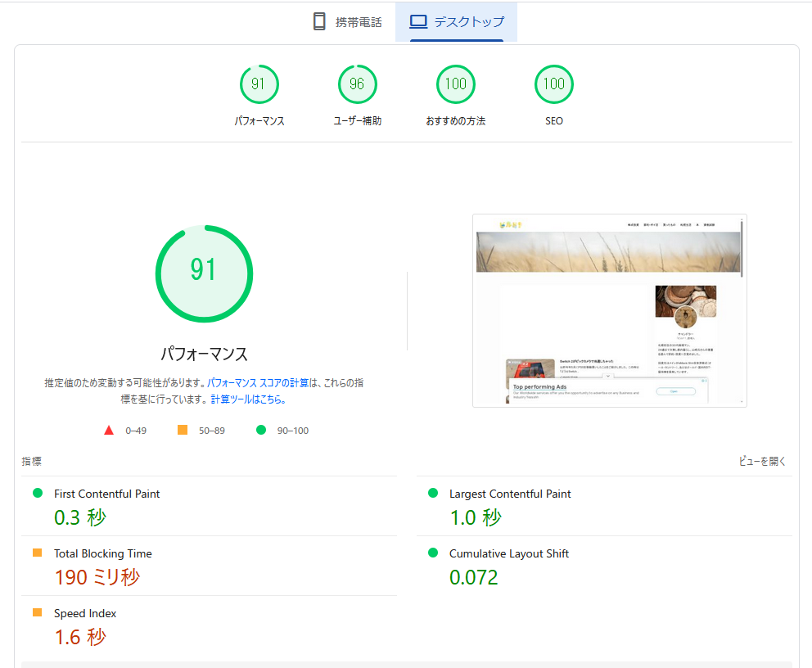Expand the First Contentful Paint metric
The image size is (812, 668).
[106, 494]
